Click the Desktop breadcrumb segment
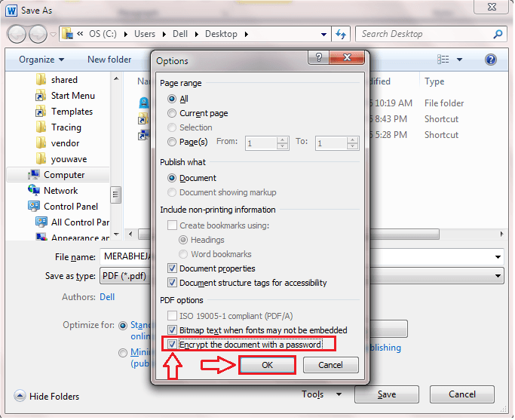Screen dimensions: 515x420 pyautogui.click(x=221, y=34)
